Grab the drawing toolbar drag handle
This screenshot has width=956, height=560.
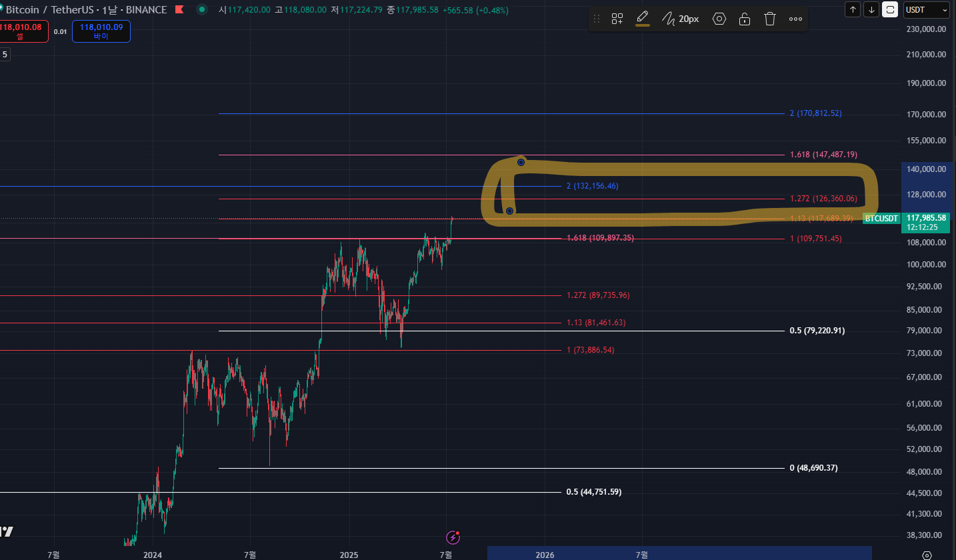(x=597, y=19)
